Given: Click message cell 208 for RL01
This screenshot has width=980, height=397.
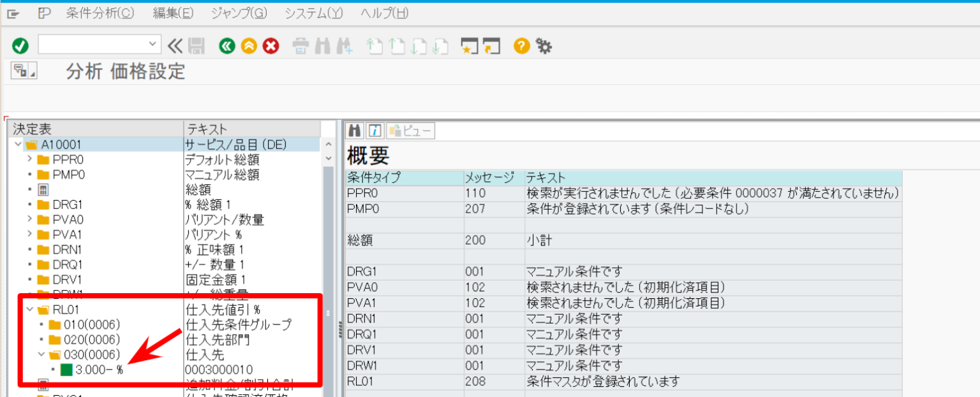Looking at the screenshot, I should 493,382.
